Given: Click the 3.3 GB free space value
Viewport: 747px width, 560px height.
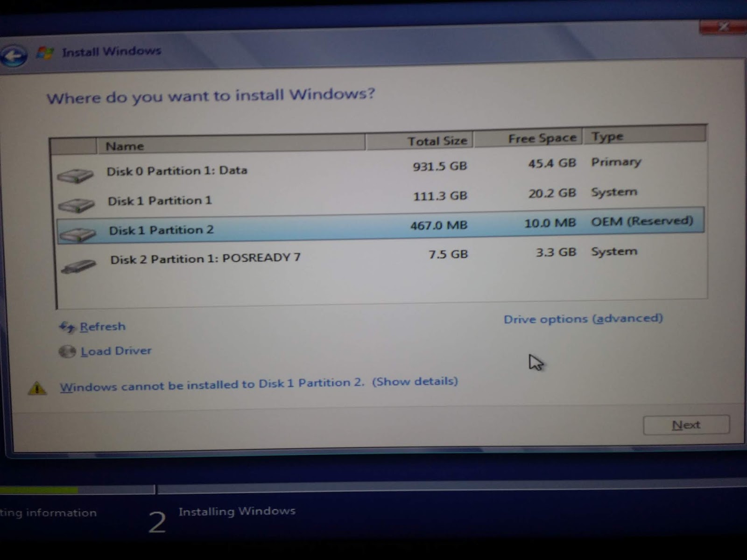Looking at the screenshot, I should click(x=556, y=252).
